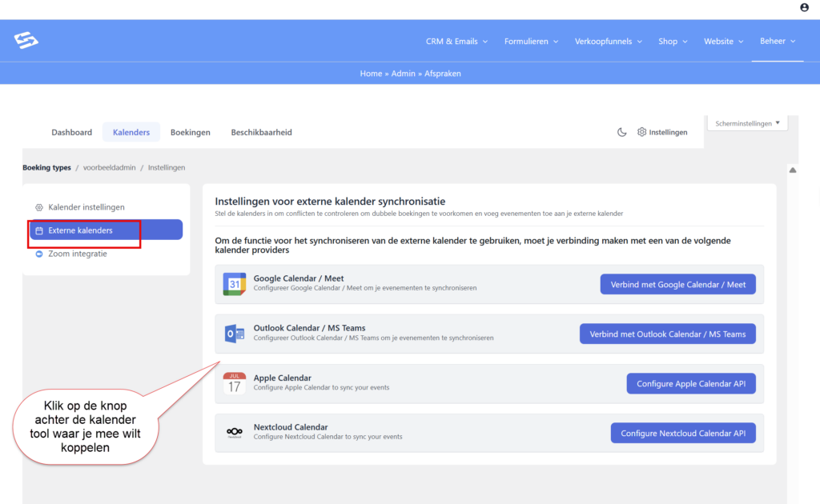820x504 pixels.
Task: Open the Beschikbaarheid tab
Action: 261,132
